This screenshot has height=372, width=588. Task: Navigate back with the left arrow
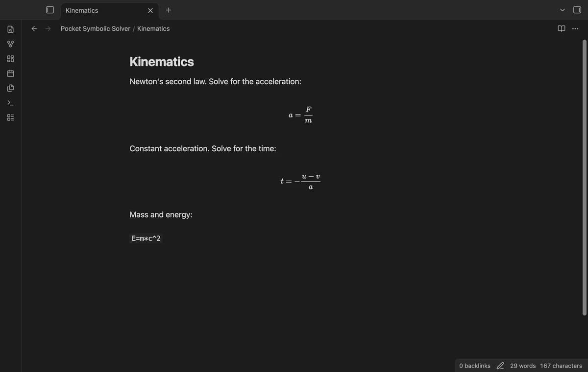coord(34,28)
